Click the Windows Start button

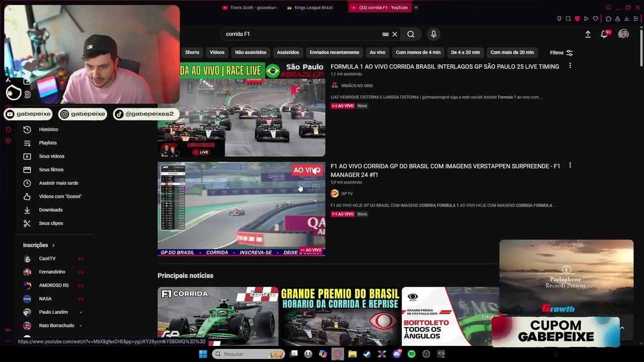[x=203, y=354]
